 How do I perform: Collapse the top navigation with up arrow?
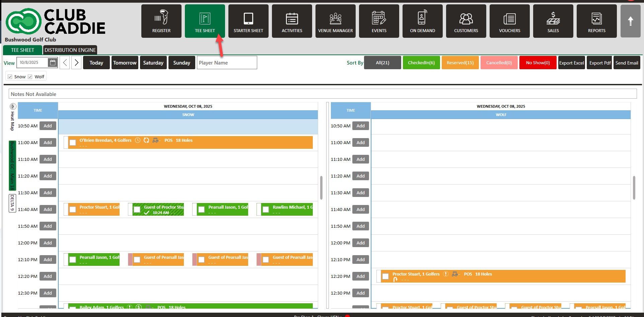(x=630, y=21)
